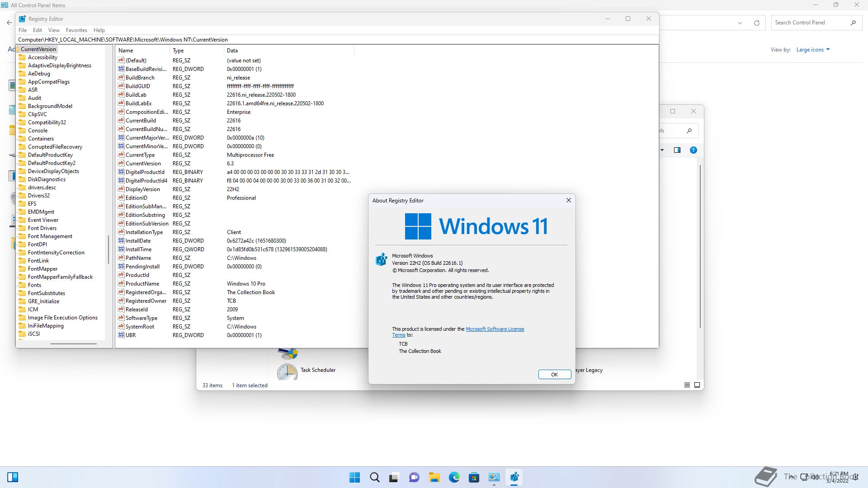Select the FontSubstitutes tree key
The width and height of the screenshot is (868, 488).
(x=47, y=293)
